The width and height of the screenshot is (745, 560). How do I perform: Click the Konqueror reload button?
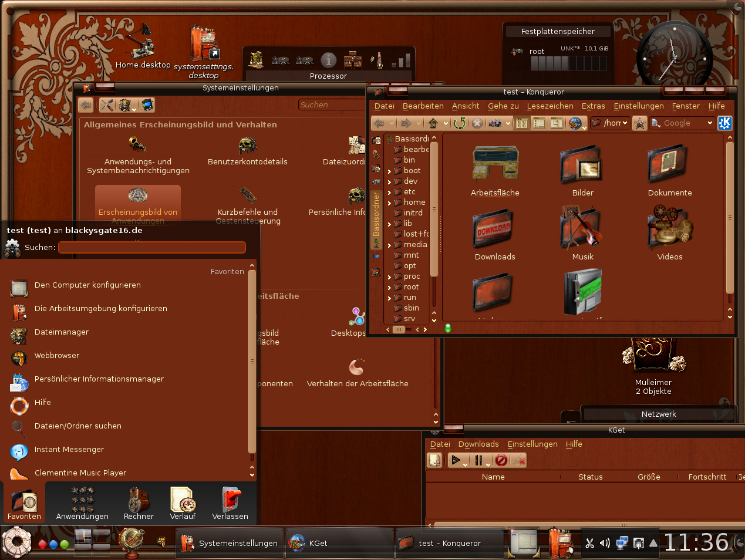tap(460, 123)
